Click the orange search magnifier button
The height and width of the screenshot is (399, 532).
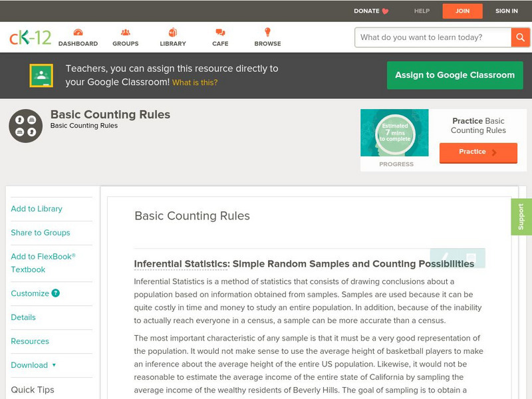(520, 37)
